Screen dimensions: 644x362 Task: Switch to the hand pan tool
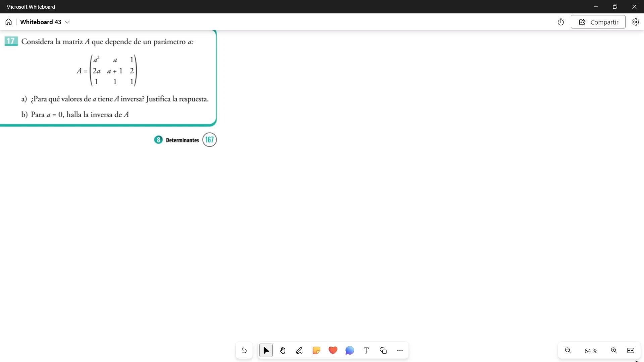[x=283, y=351]
